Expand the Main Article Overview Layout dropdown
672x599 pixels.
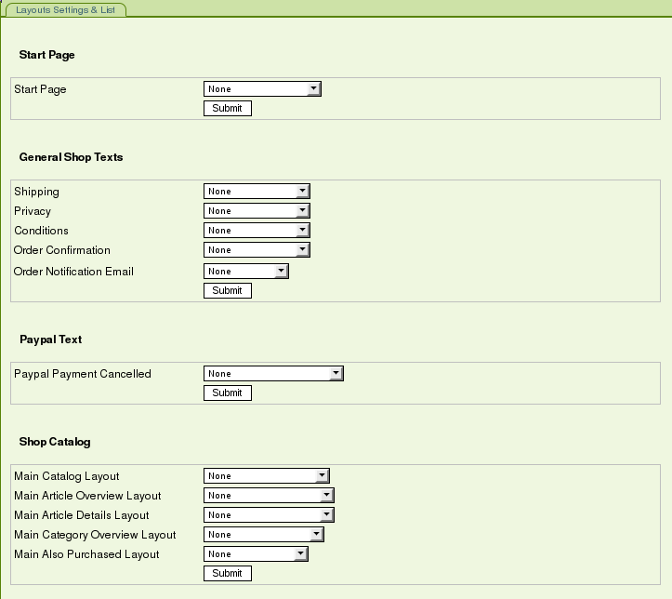268,496
